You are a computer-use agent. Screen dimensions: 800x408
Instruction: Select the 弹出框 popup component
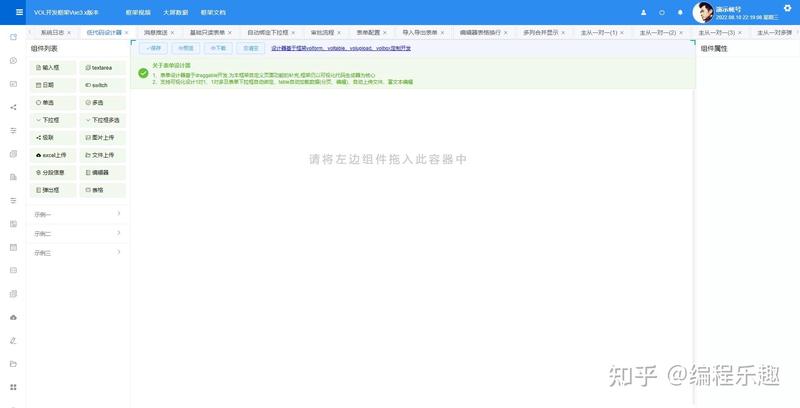click(53, 190)
